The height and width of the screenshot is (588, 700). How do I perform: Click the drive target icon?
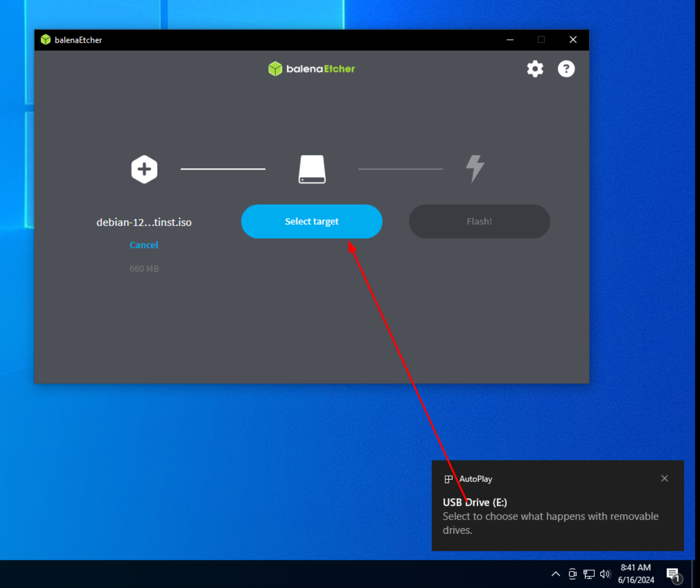pos(312,169)
